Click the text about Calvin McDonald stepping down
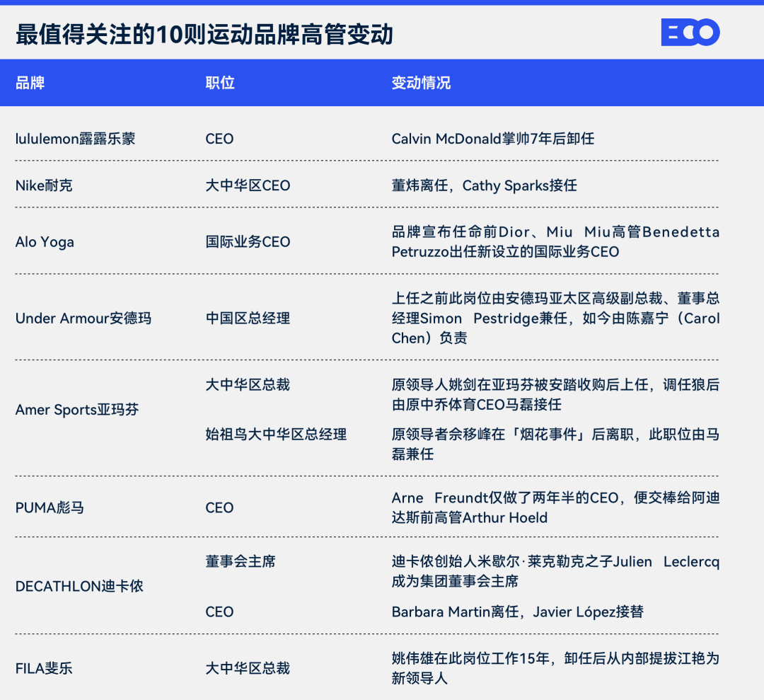This screenshot has height=700, width=764. pyautogui.click(x=493, y=139)
